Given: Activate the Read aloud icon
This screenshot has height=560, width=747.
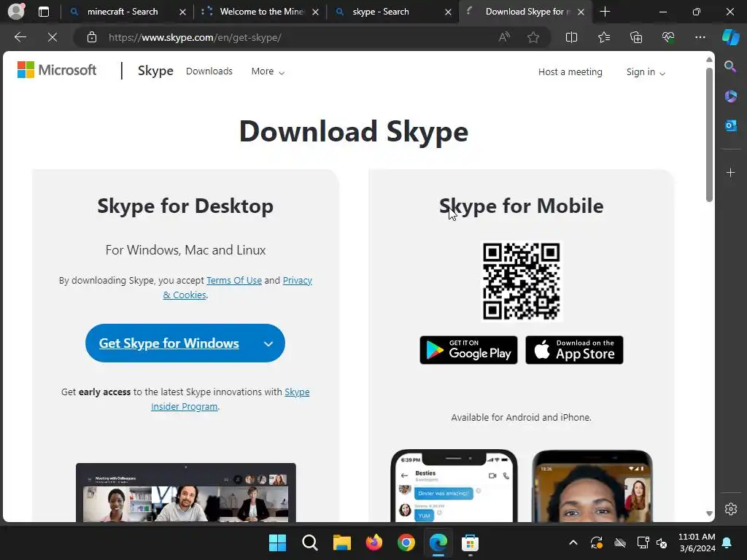Looking at the screenshot, I should point(504,37).
